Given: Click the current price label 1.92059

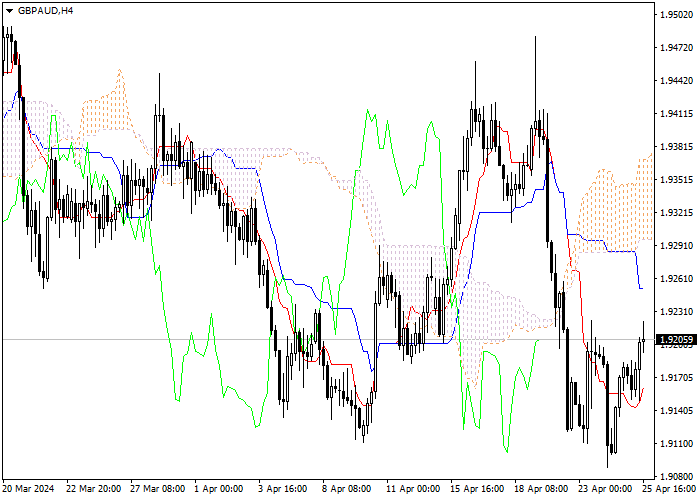Looking at the screenshot, I should (x=676, y=340).
